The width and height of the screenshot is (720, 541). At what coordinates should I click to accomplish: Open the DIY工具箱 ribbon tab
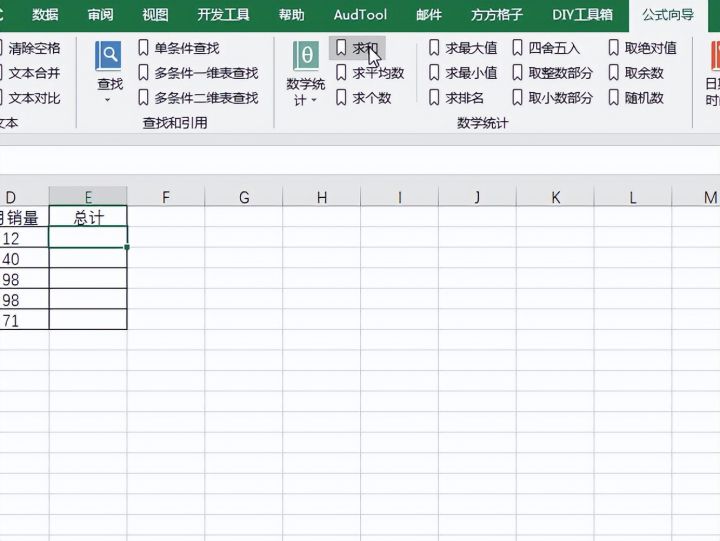coord(583,15)
